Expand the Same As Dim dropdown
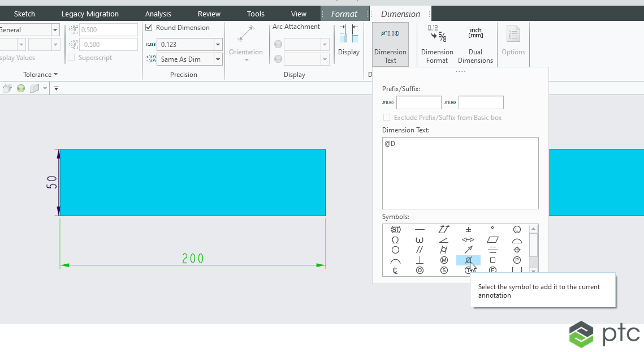The width and height of the screenshot is (644, 352). [x=218, y=59]
